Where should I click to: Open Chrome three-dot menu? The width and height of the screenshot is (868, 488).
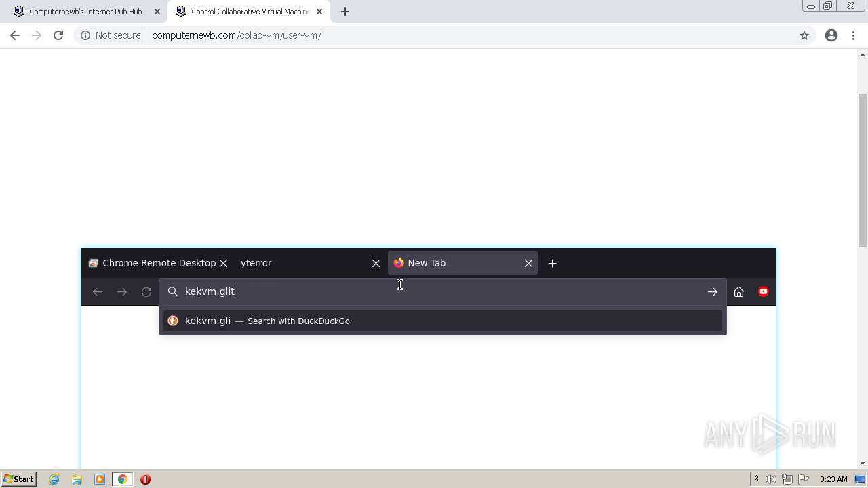click(x=853, y=35)
